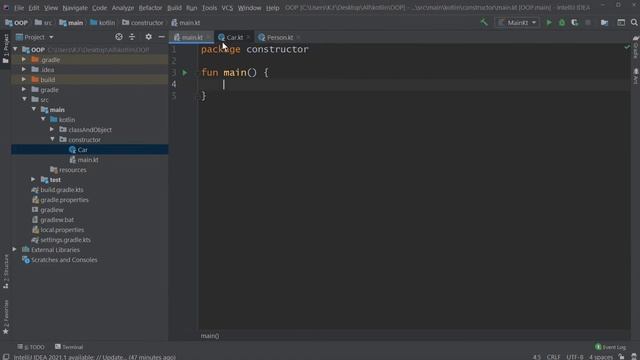Open the File menu
This screenshot has width=640, height=360.
point(19,8)
